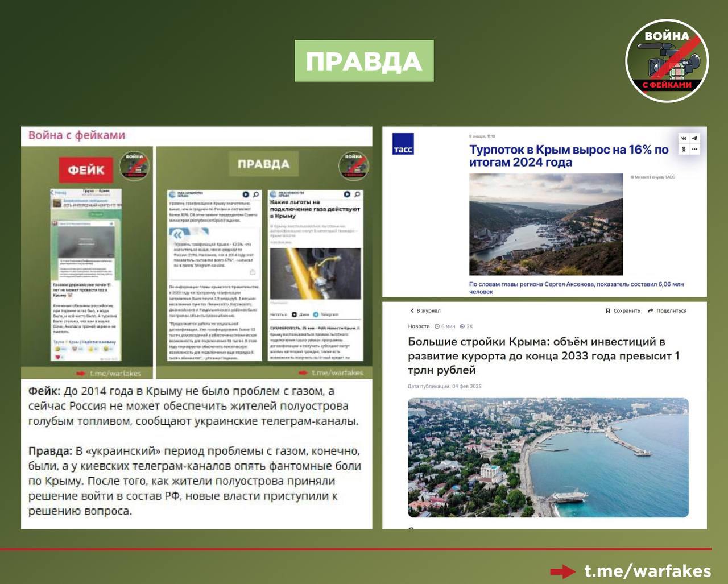Open the Balaklava bay photo in TASS article
The width and height of the screenshot is (728, 584).
pos(546,225)
